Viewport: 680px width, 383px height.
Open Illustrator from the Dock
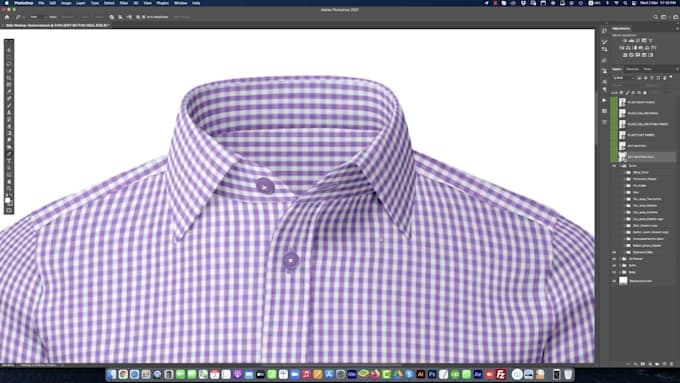pyautogui.click(x=420, y=374)
